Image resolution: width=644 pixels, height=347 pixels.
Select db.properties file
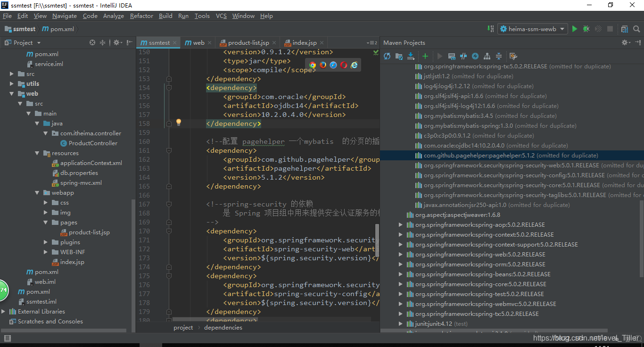tap(79, 173)
